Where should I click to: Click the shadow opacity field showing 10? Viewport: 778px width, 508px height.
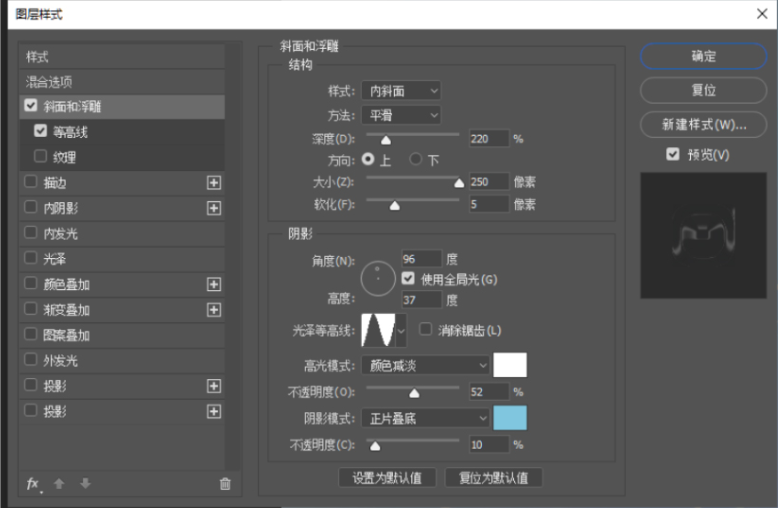(489, 444)
